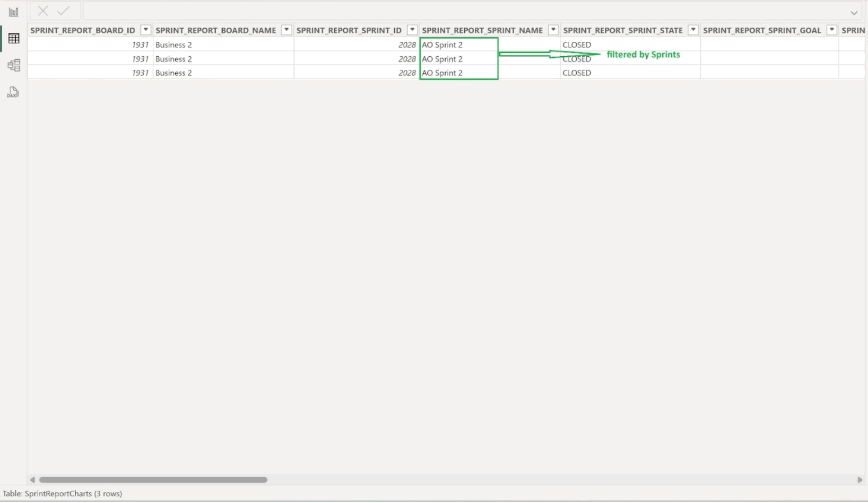Open the Model view

tap(13, 65)
